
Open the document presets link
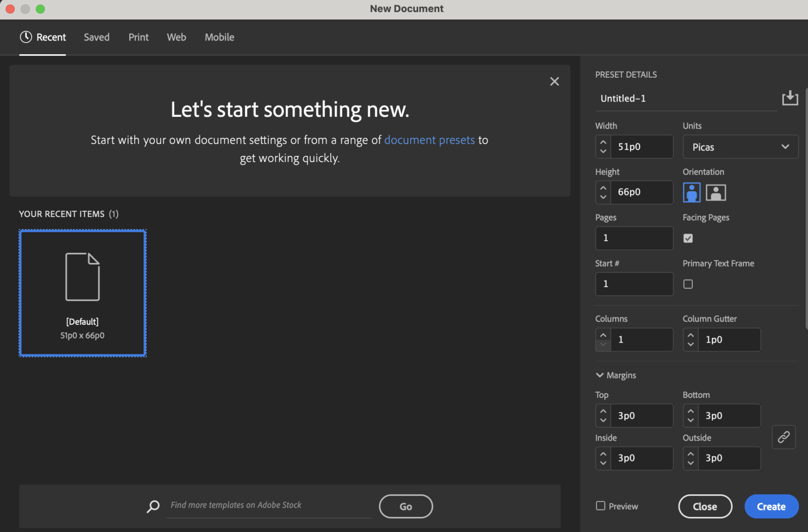[x=429, y=140]
